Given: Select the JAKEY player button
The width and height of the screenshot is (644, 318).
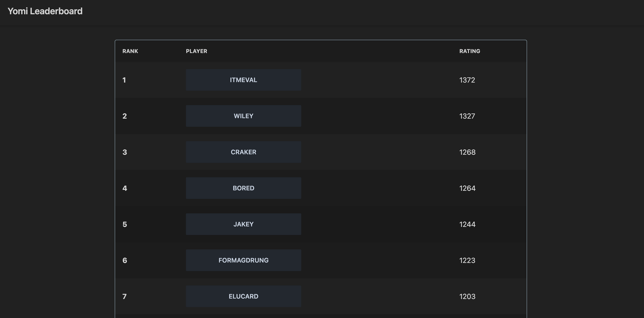Looking at the screenshot, I should [243, 224].
